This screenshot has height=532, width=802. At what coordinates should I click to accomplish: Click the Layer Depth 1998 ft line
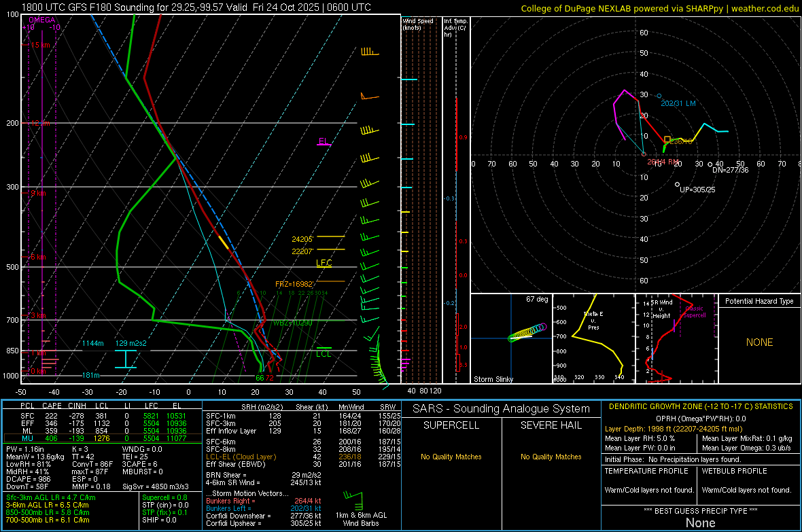coord(674,429)
